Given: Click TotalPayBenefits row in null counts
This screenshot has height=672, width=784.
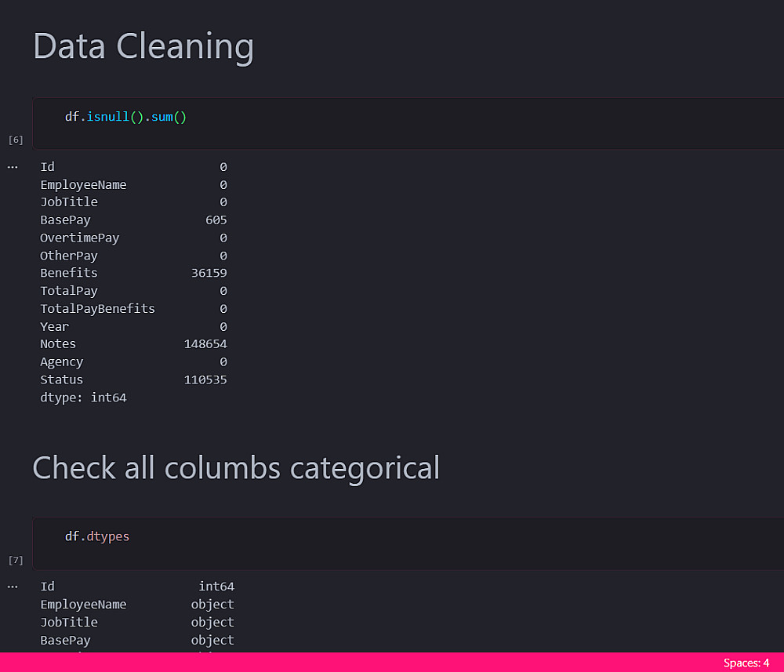Looking at the screenshot, I should pyautogui.click(x=97, y=309).
